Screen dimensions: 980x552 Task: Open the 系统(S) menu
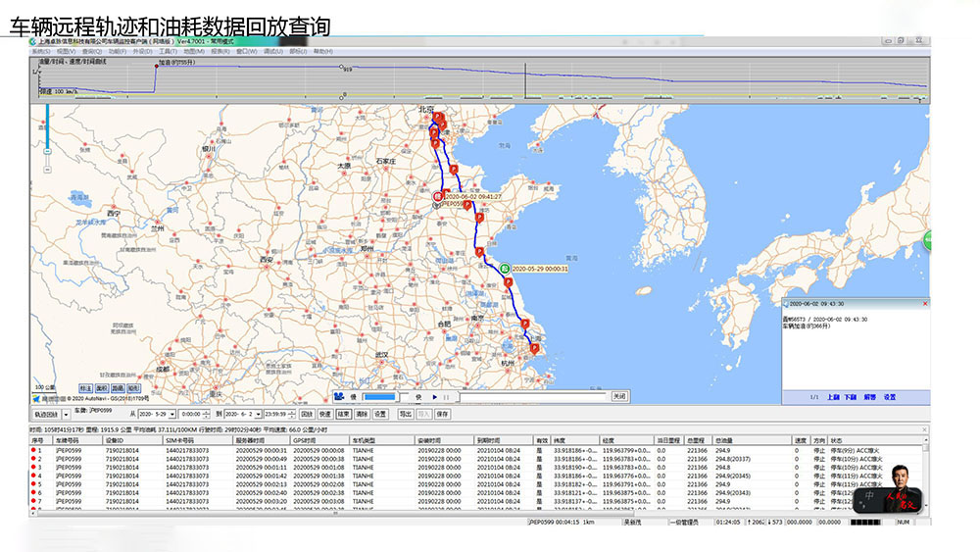[x=40, y=51]
